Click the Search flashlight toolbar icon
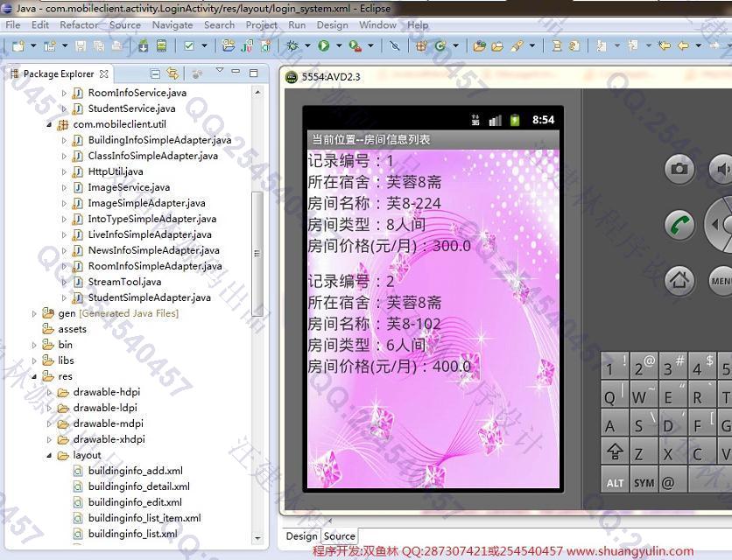The width and height of the screenshot is (732, 560). 517,45
